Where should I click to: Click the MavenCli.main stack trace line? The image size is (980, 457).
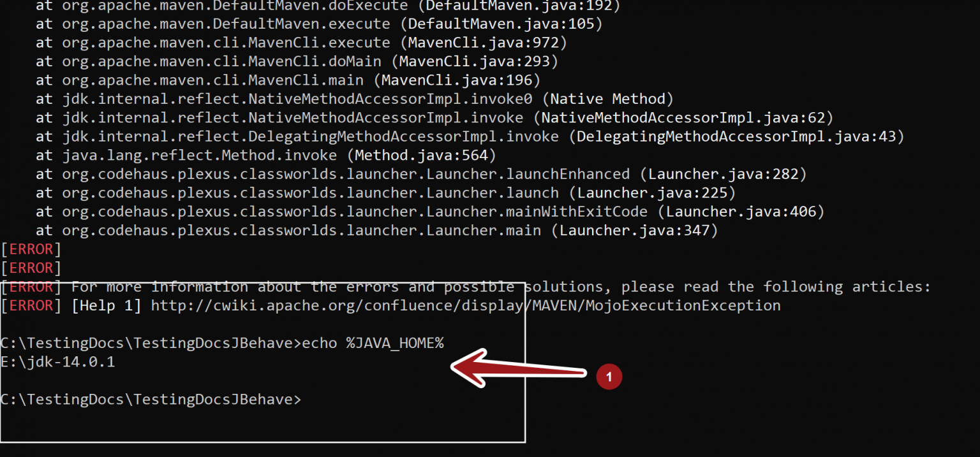tap(213, 80)
